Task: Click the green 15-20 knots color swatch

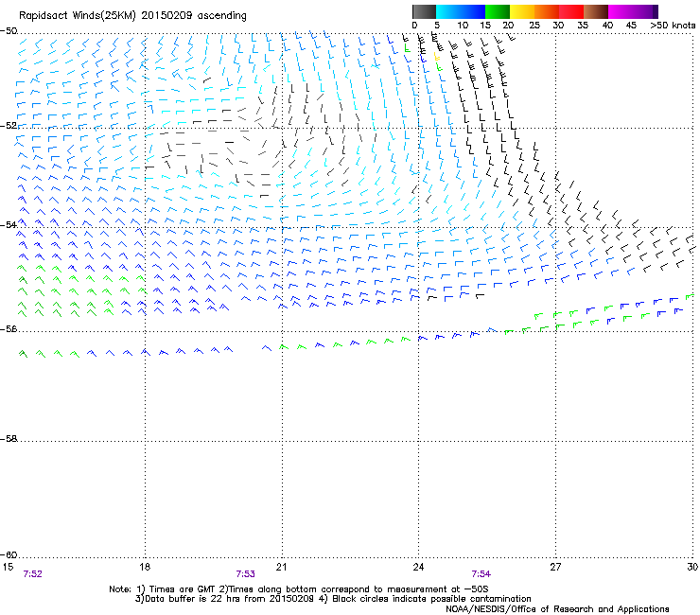Action: 498,11
